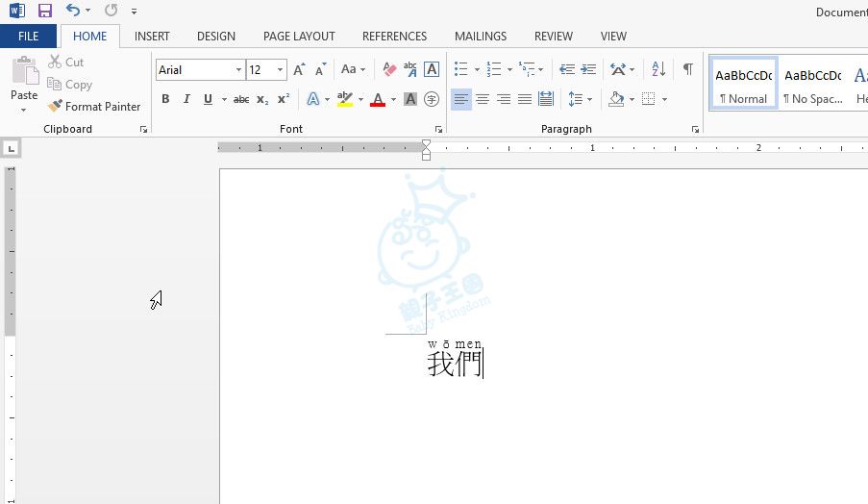868x504 pixels.
Task: Switch to the PAGE LAYOUT tab
Action: point(299,37)
